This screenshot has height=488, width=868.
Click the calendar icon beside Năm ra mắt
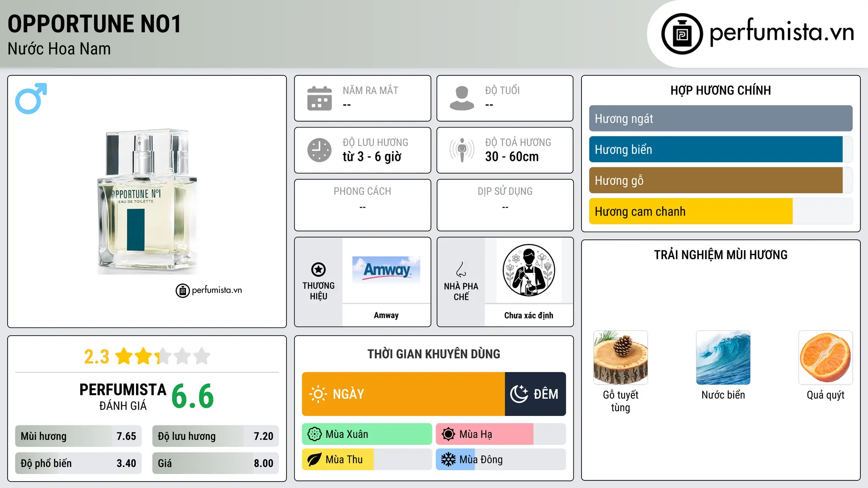[320, 98]
